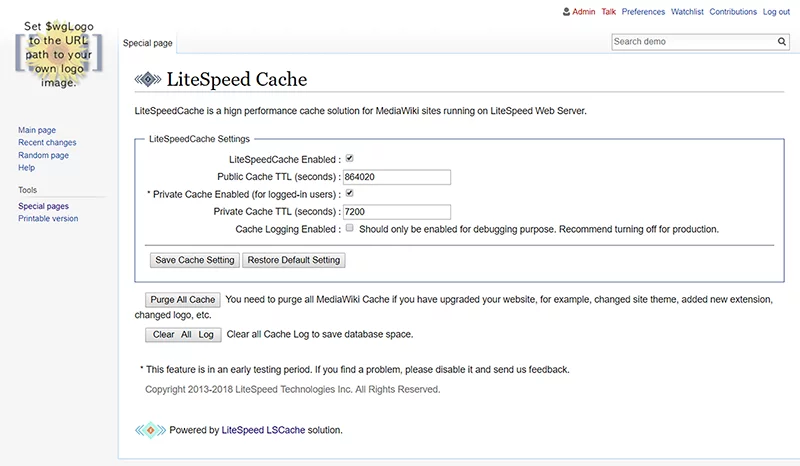Click the Copyright 2013-2018 notice text
800x466 pixels.
click(292, 389)
